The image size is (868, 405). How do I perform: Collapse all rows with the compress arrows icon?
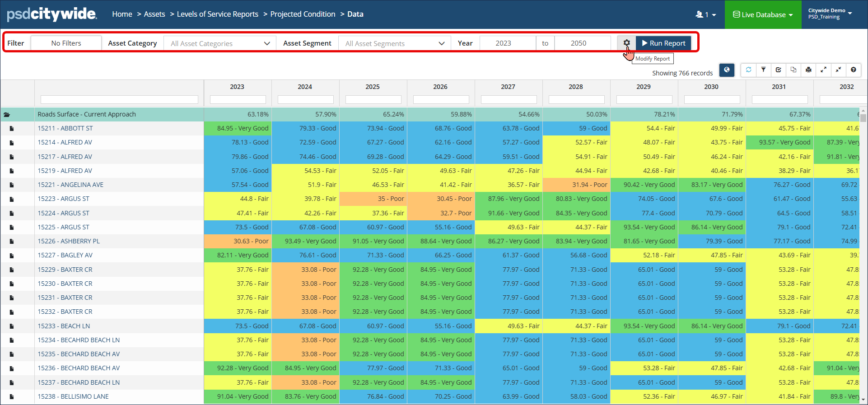838,70
